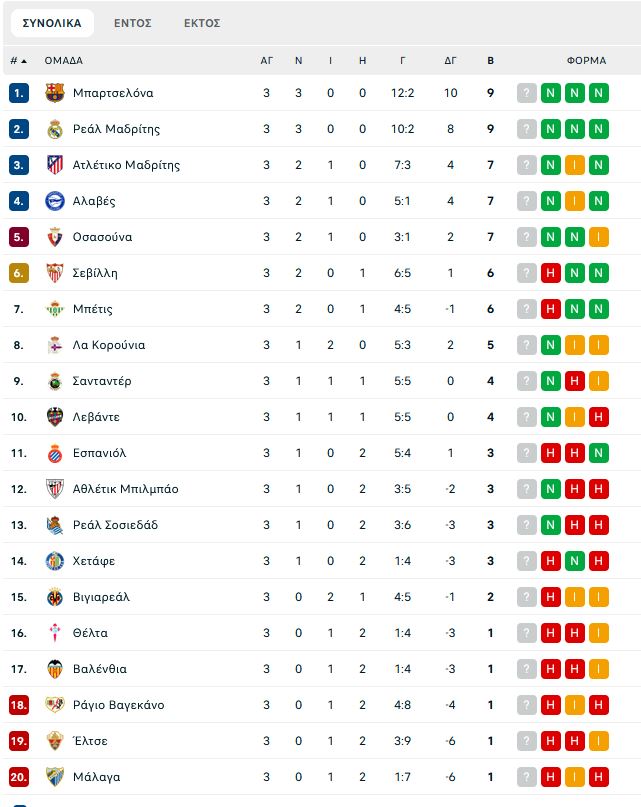Click the Atlético Madrid crest icon
641x807 pixels.
click(55, 165)
